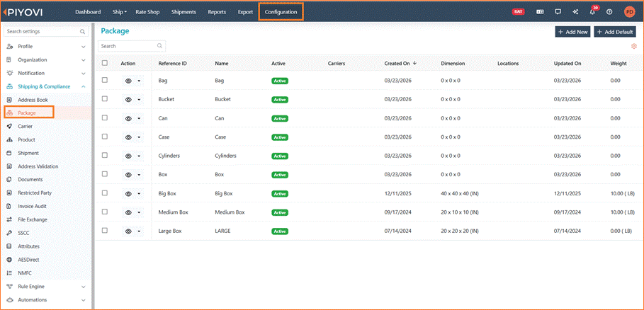Sort by the Reference ID column header
The image size is (644, 310).
[x=172, y=64]
